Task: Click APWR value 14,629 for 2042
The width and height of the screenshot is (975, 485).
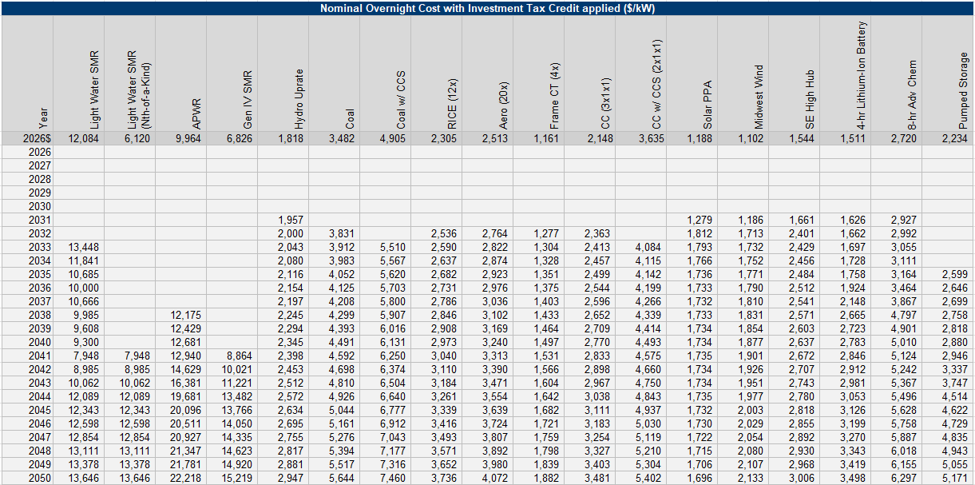Action: [185, 369]
